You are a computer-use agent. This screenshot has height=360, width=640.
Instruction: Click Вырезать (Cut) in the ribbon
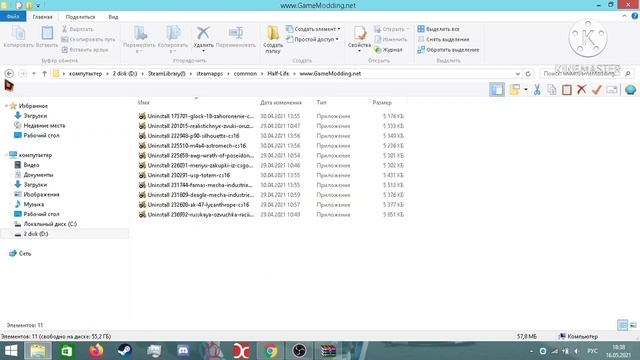[x=78, y=29]
